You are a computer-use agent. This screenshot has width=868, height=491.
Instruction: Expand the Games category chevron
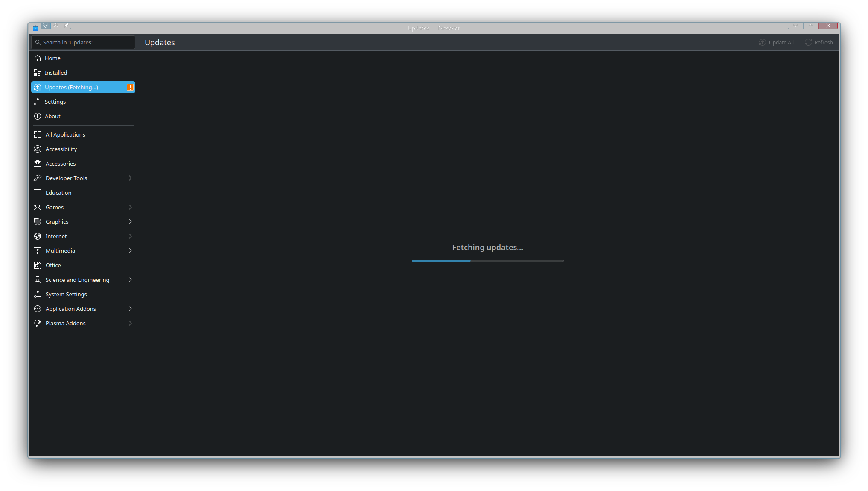pos(130,207)
